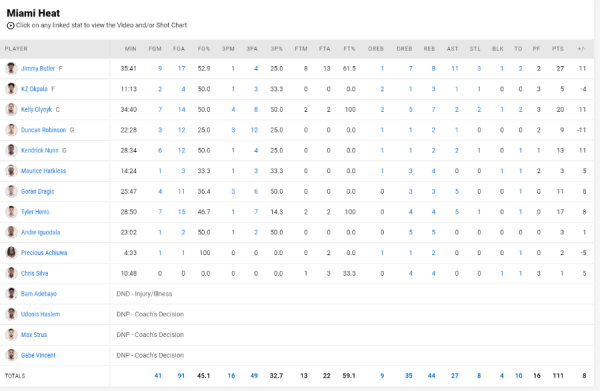Image resolution: width=600 pixels, height=391 pixels.
Task: Click Goran Dragic's headshot thumbnail
Action: click(11, 191)
